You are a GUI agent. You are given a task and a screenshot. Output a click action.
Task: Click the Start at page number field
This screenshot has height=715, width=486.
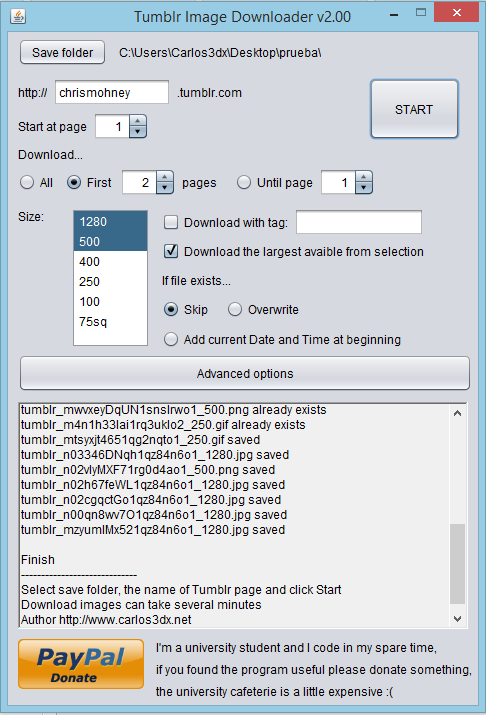tap(113, 126)
